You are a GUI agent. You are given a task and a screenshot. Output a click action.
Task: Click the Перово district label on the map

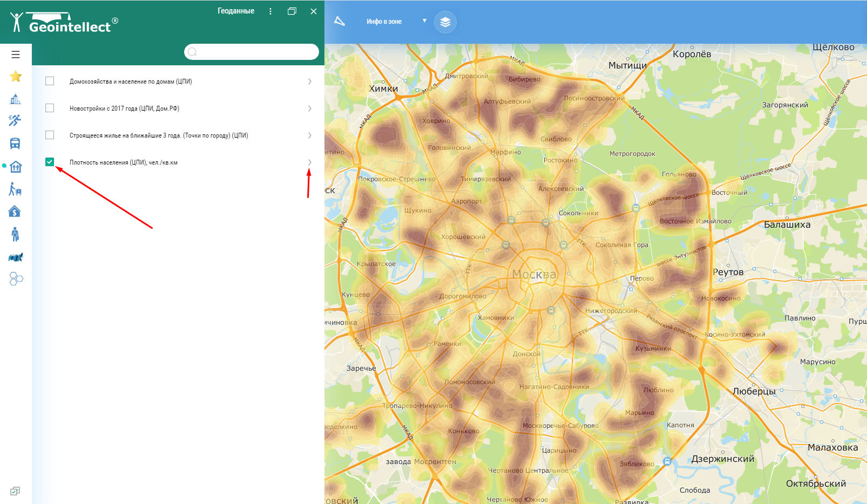click(x=641, y=278)
